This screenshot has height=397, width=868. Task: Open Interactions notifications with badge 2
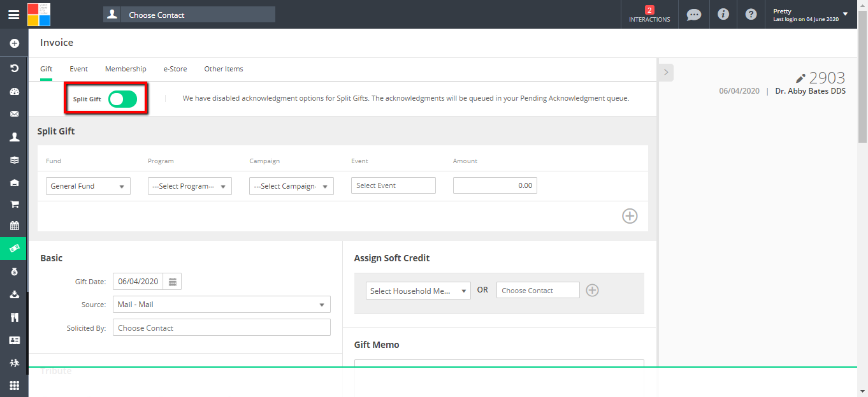(649, 14)
